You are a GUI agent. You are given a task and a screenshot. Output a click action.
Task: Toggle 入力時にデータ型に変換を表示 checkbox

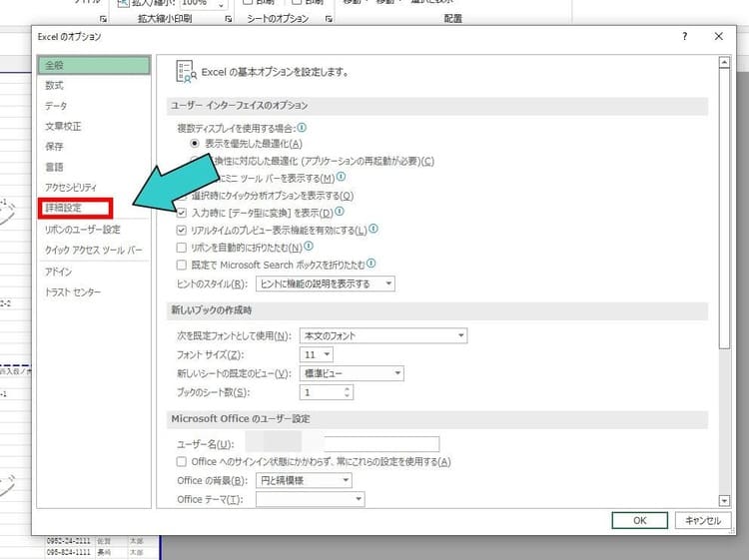(x=182, y=213)
